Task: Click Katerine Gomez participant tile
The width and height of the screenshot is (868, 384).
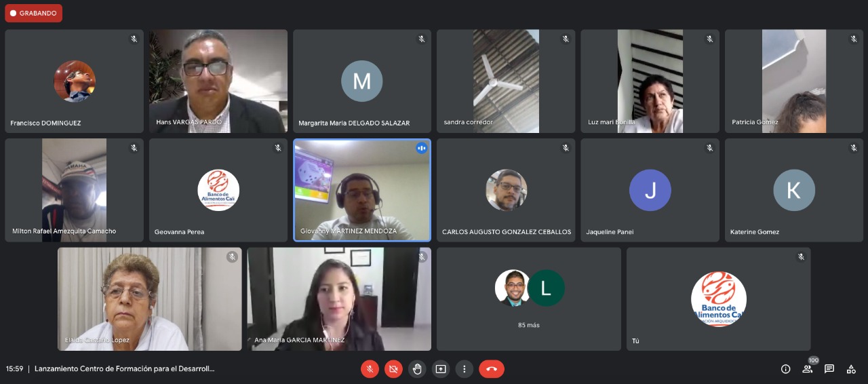Action: click(x=794, y=190)
